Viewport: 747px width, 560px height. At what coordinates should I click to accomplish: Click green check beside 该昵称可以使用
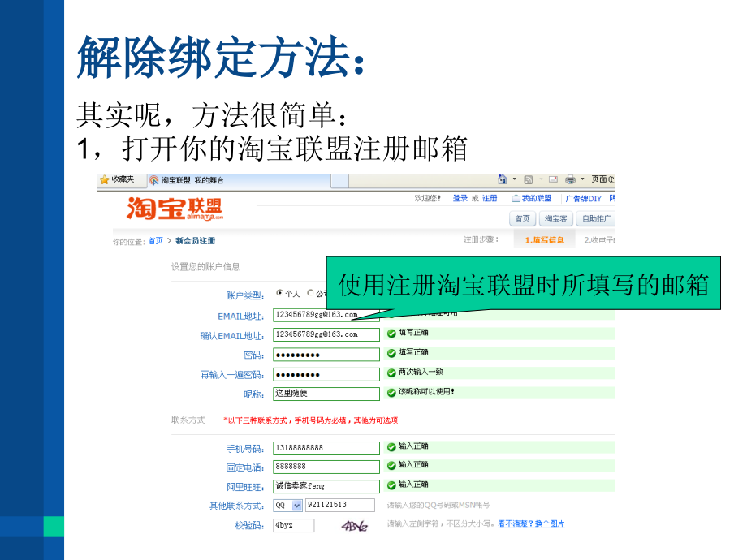coord(391,393)
